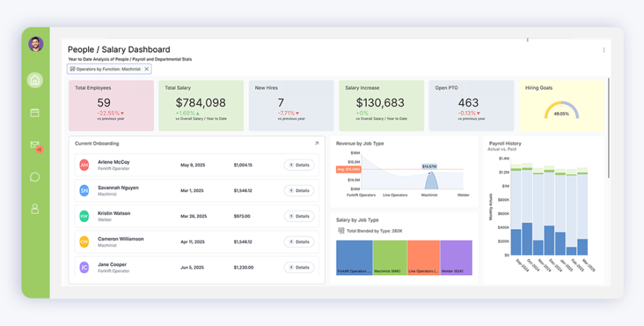Open the People sidebar icon

(35, 208)
